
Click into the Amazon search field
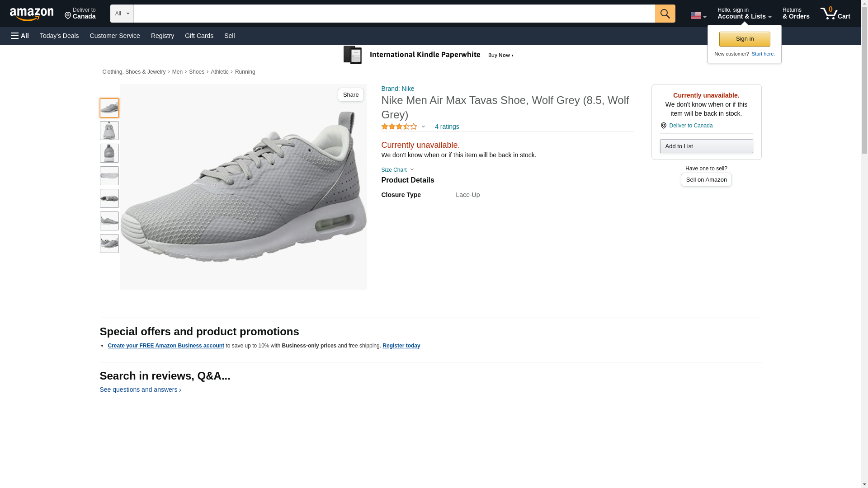[x=394, y=14]
